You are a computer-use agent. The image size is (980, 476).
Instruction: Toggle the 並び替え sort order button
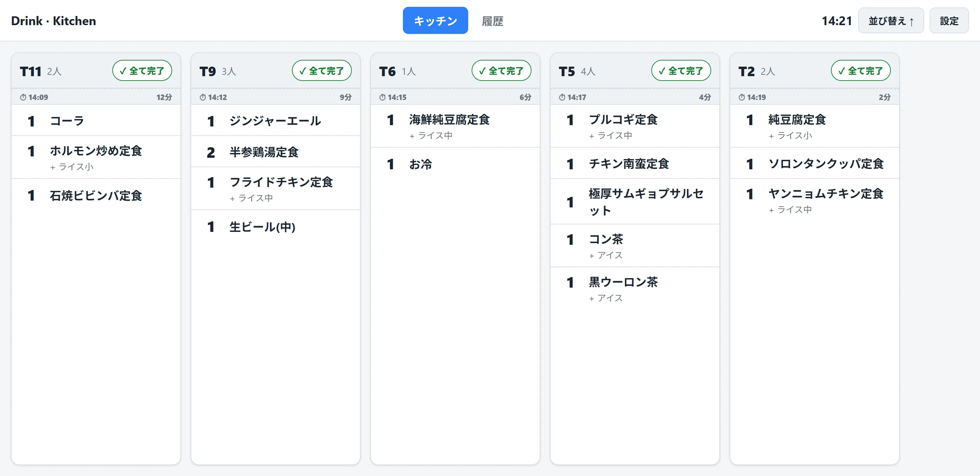(891, 20)
